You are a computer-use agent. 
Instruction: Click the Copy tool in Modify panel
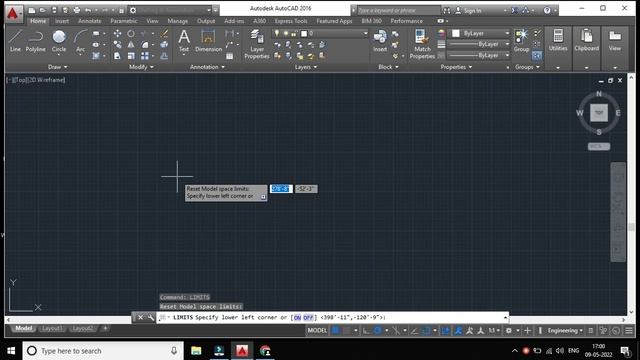tap(117, 44)
